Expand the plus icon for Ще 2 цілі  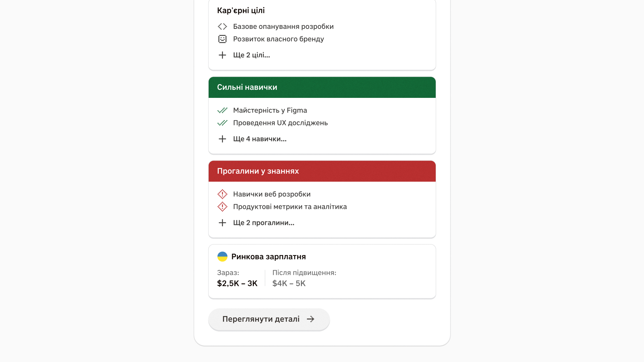click(x=222, y=55)
